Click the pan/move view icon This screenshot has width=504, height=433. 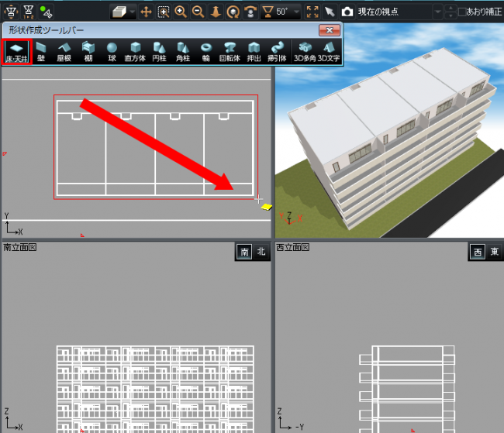tap(147, 12)
